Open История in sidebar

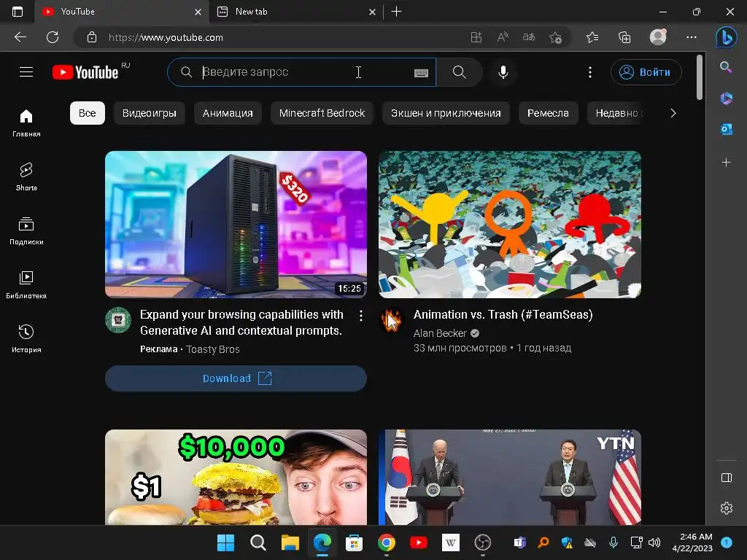(26, 338)
